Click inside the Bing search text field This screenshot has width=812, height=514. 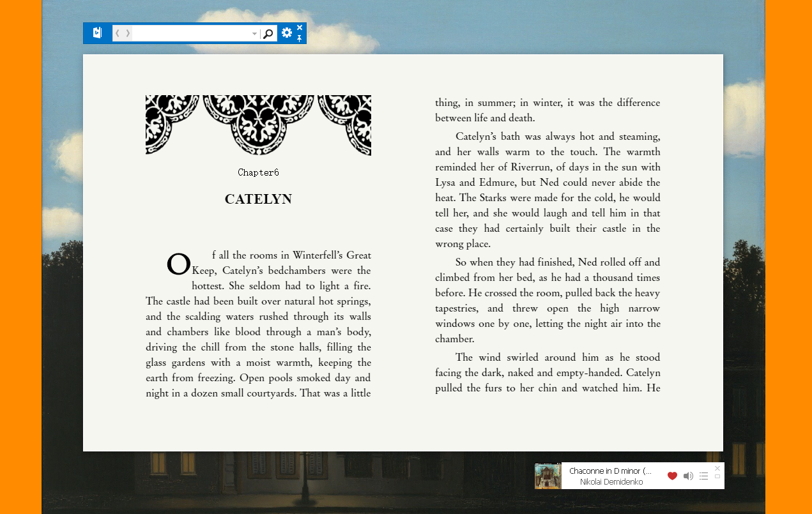coord(190,33)
